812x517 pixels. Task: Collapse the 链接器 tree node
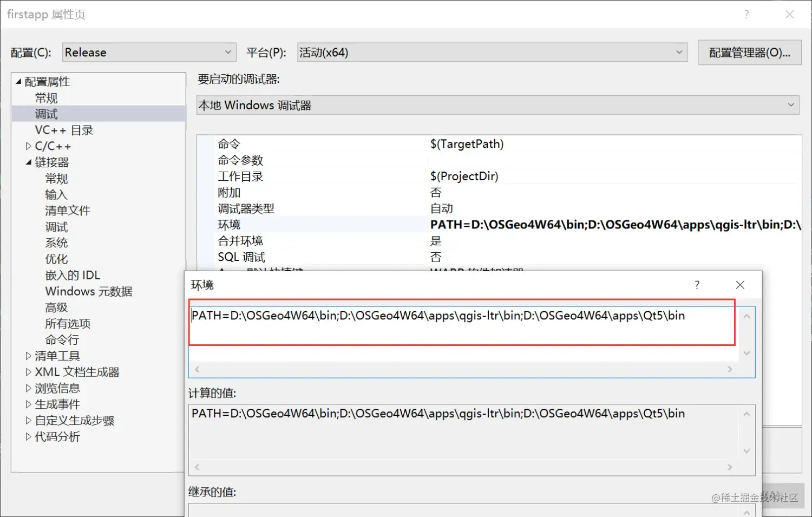29,162
